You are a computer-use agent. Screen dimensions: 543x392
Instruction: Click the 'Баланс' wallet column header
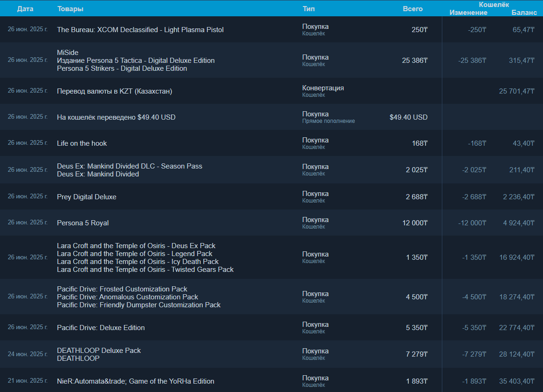[x=524, y=13]
